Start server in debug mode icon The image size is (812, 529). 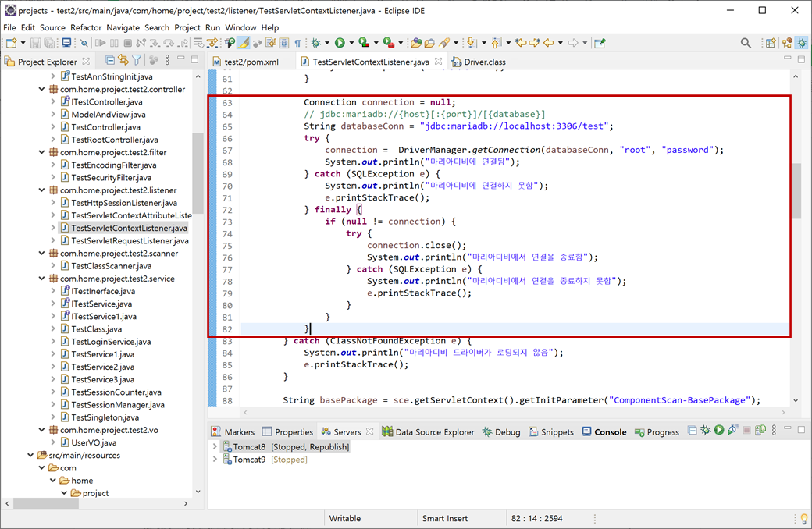[705, 430]
